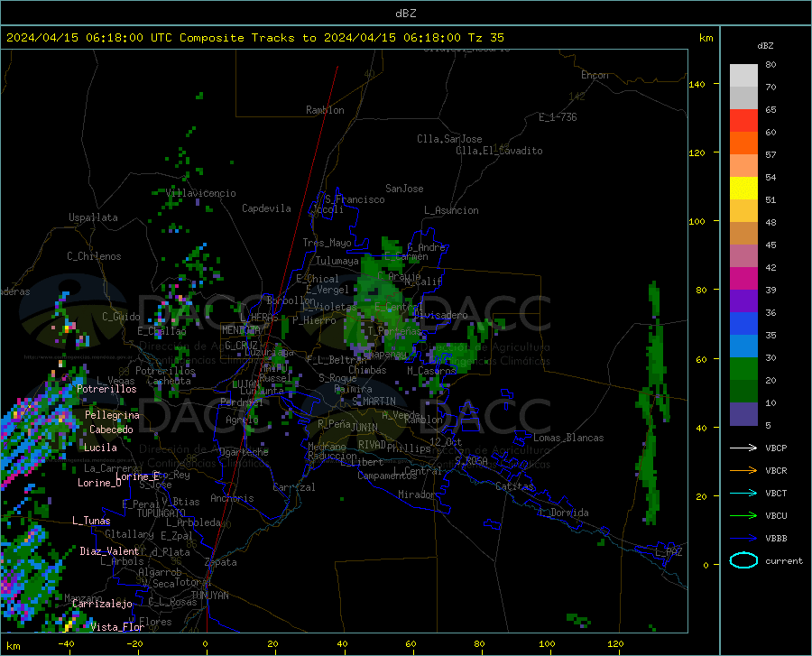Click the Ramblon label near the top

[x=325, y=110]
